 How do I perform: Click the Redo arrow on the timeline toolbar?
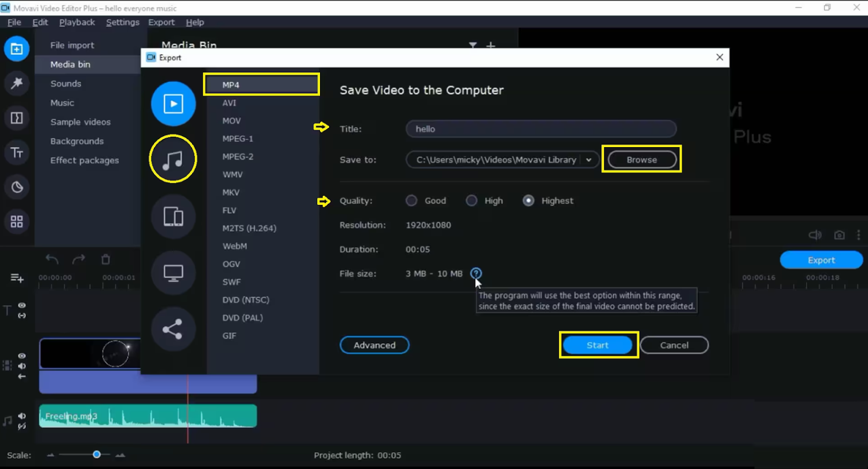pyautogui.click(x=79, y=259)
